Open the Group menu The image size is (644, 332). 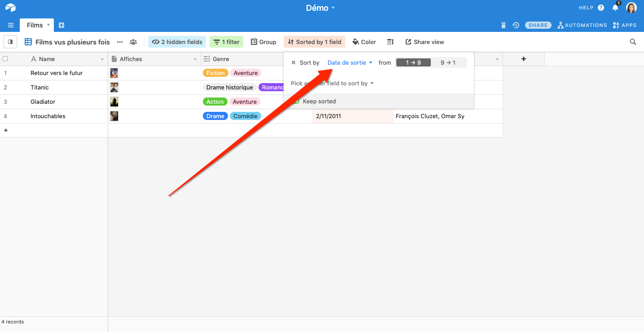263,42
